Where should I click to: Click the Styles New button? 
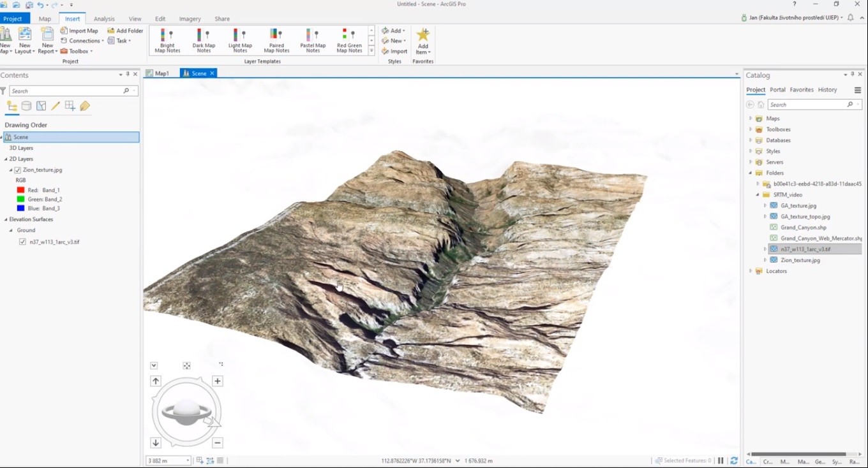[x=394, y=41]
